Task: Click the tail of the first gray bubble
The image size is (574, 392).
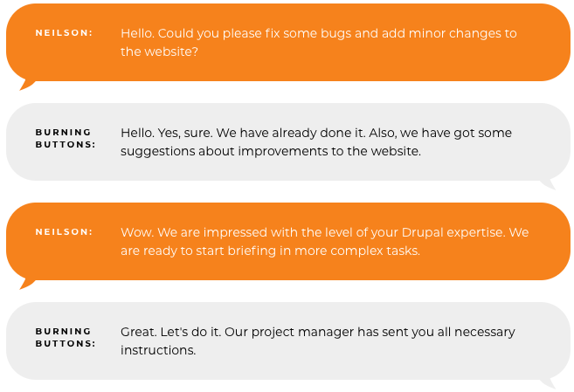Action: [x=547, y=183]
